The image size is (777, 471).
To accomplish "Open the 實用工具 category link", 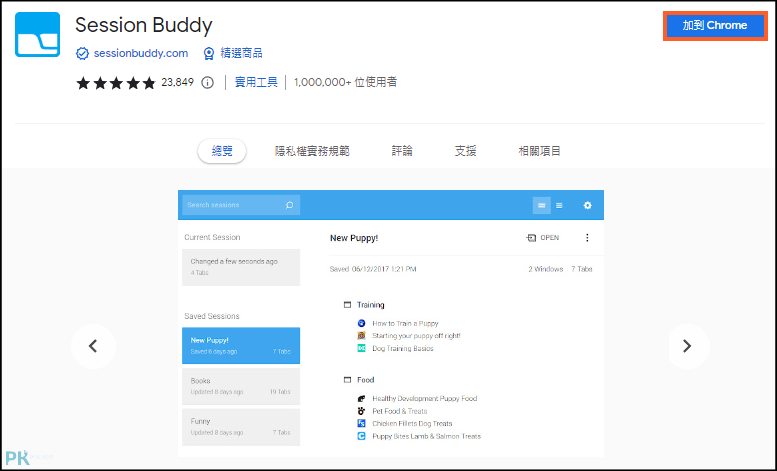I will click(x=256, y=82).
